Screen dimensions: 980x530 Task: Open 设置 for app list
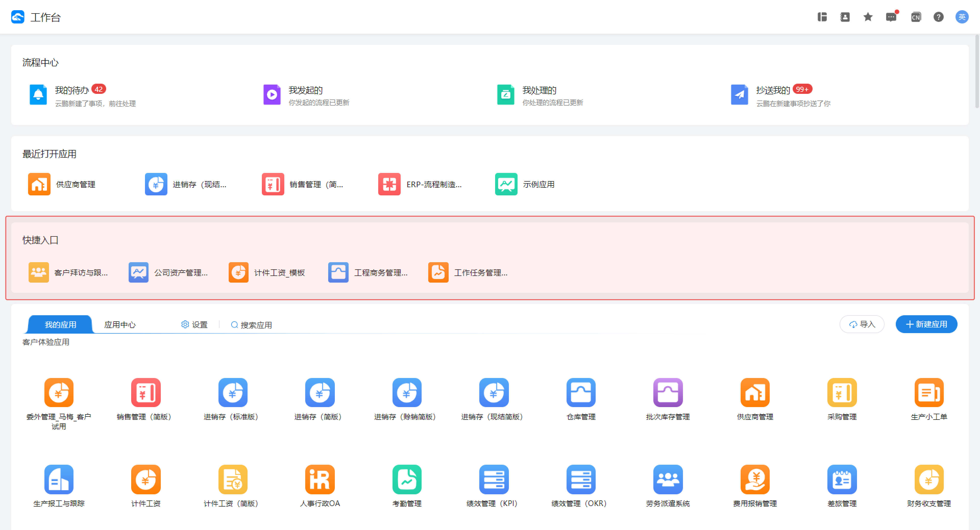click(194, 325)
